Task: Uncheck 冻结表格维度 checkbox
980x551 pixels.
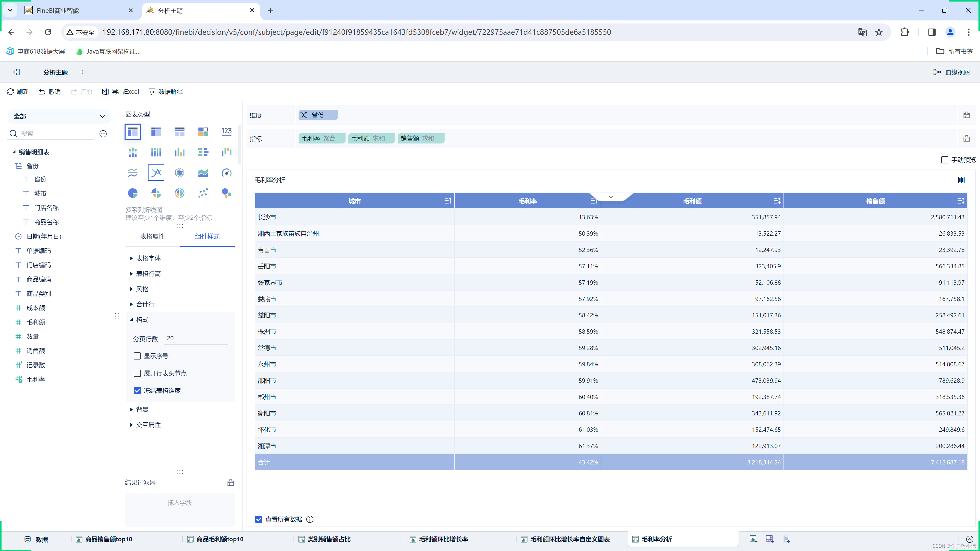Action: (137, 390)
